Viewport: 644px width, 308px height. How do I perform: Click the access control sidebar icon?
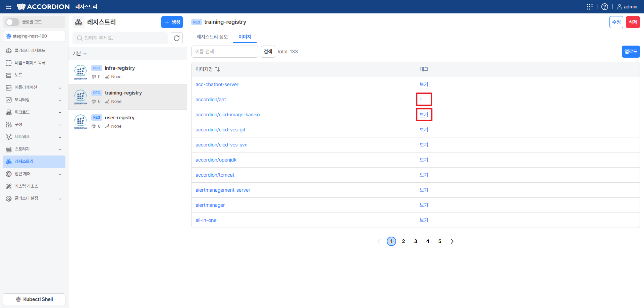[x=9, y=174]
